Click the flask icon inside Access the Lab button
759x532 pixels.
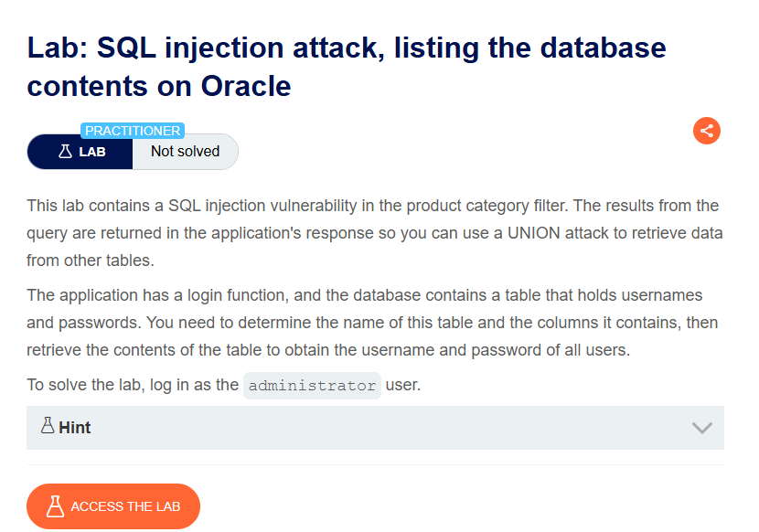coord(55,506)
